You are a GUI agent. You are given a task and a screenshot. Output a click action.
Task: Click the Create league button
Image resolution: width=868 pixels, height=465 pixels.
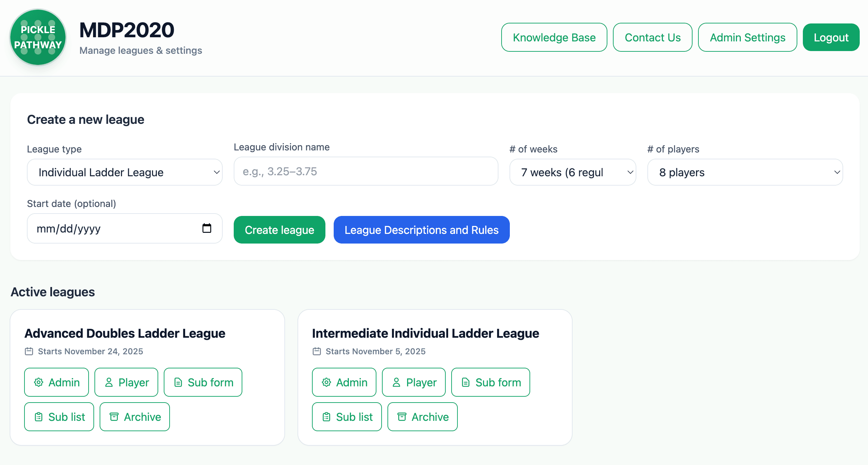point(279,230)
